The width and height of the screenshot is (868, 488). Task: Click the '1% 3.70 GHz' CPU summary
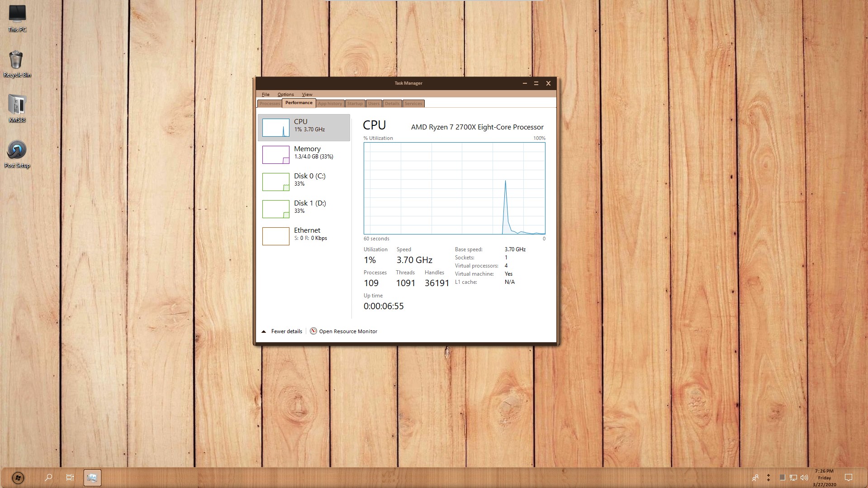(x=309, y=129)
